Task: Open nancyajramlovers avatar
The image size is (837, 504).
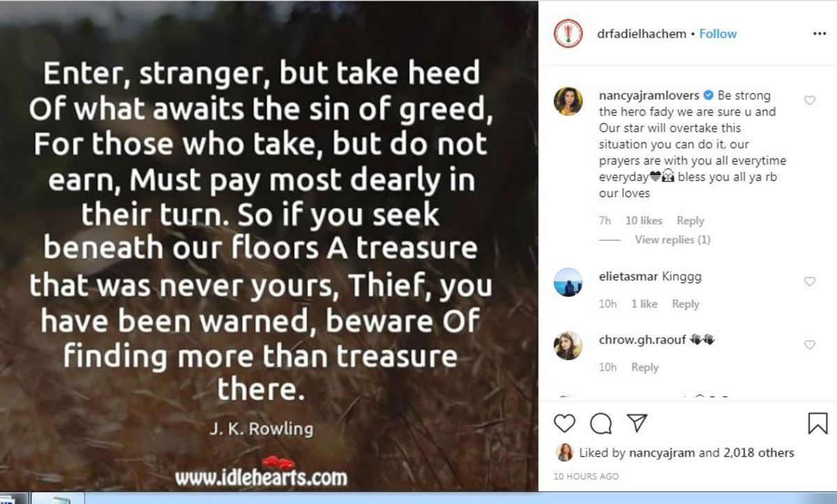Action: pyautogui.click(x=568, y=101)
